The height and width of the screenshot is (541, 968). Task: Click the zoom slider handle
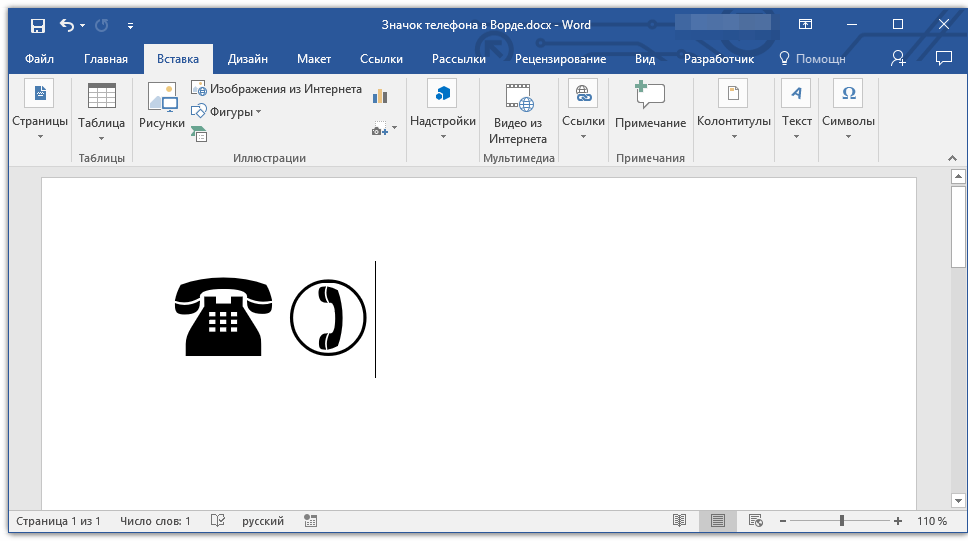point(842,521)
